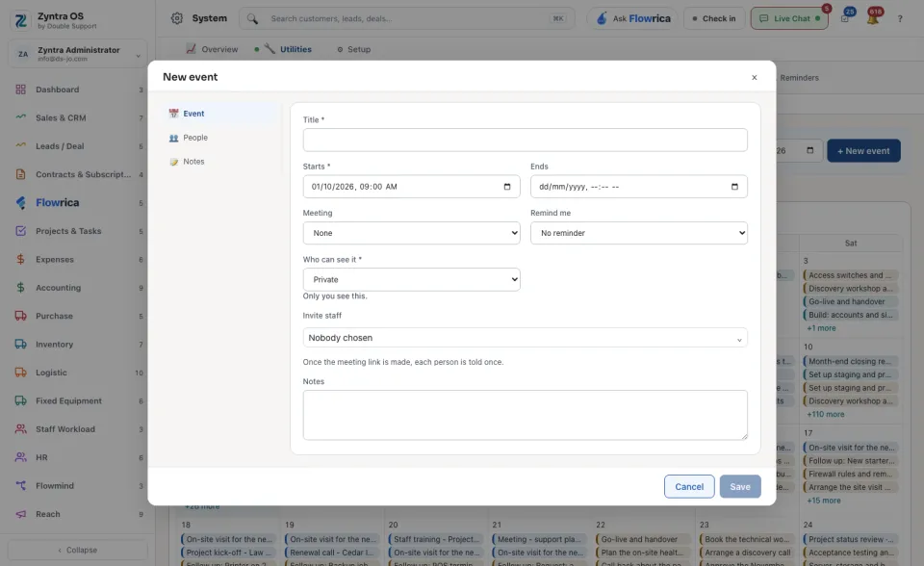Click the Expenses dollar icon
The height and width of the screenshot is (566, 924).
(x=20, y=260)
